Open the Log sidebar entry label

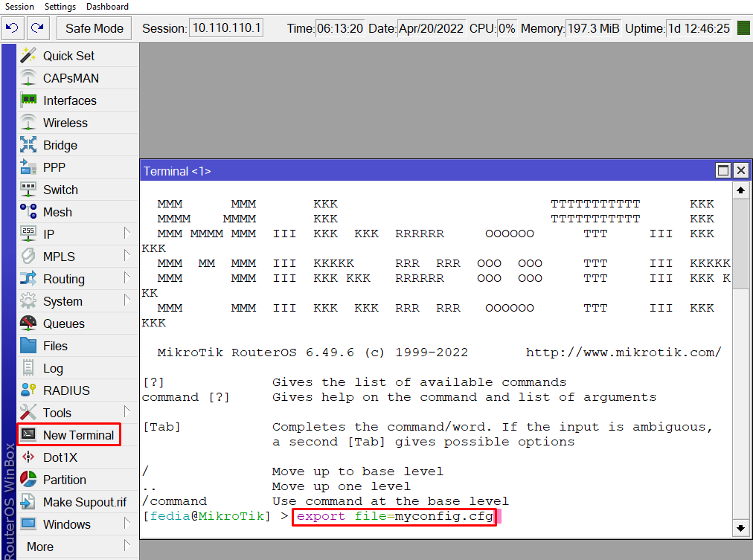(53, 369)
